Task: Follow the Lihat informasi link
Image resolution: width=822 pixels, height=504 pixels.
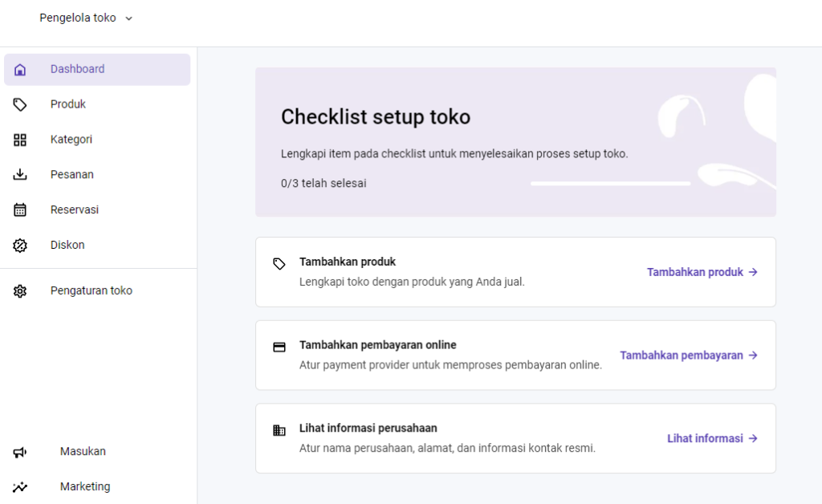Action: 712,438
